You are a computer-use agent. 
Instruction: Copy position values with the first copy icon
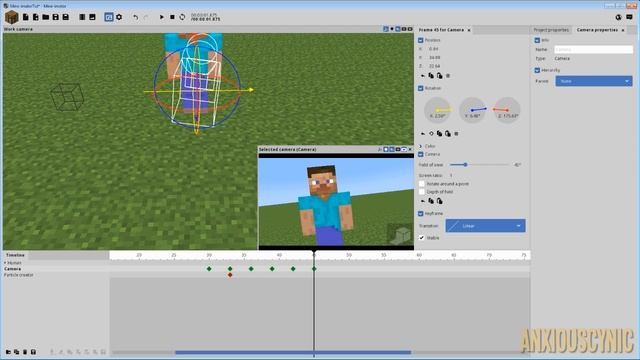pyautogui.click(x=431, y=76)
